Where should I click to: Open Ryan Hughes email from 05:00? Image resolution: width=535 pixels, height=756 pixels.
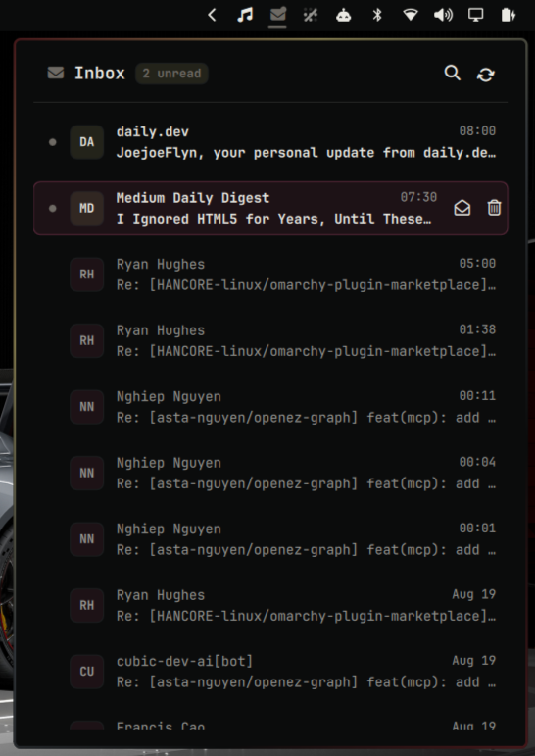click(270, 275)
